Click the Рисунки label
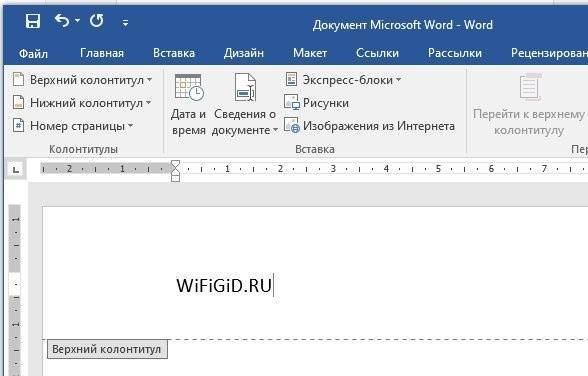Viewport: 588px width, 376px height. point(326,103)
